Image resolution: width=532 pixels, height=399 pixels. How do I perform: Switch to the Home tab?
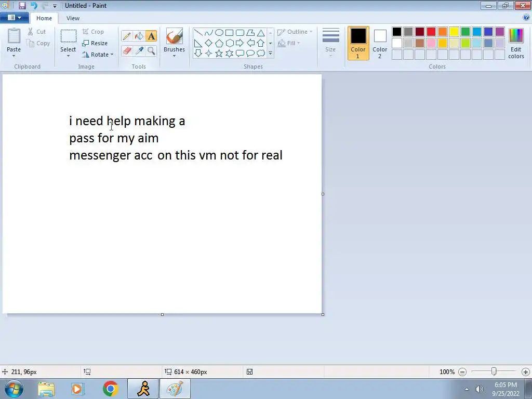tap(44, 18)
